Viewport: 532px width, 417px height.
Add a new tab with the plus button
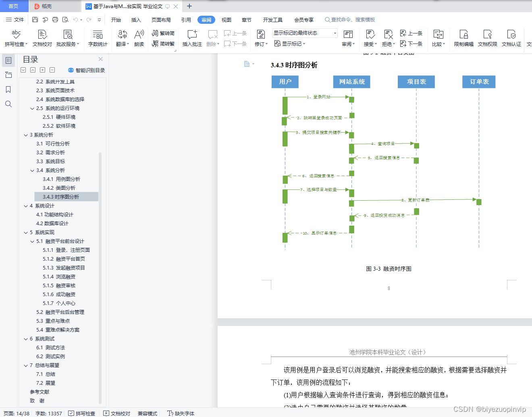tap(189, 6)
